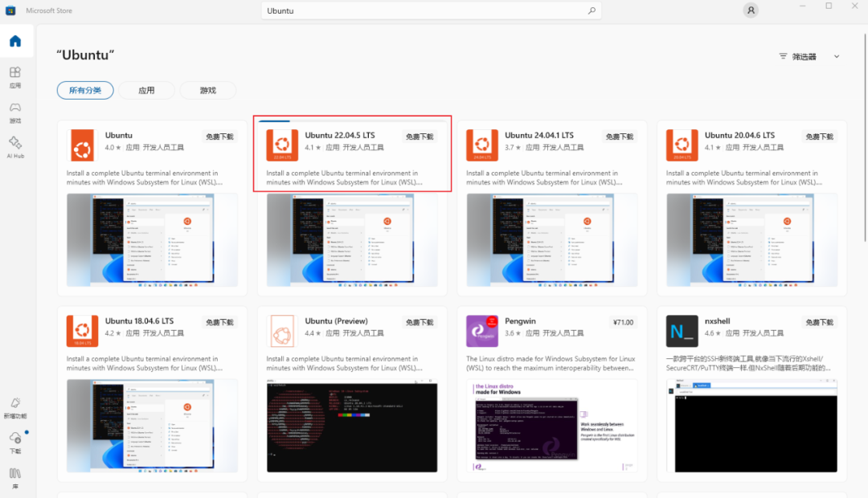Open the 库 (Library) sidebar icon
The width and height of the screenshot is (868, 498).
(x=14, y=477)
